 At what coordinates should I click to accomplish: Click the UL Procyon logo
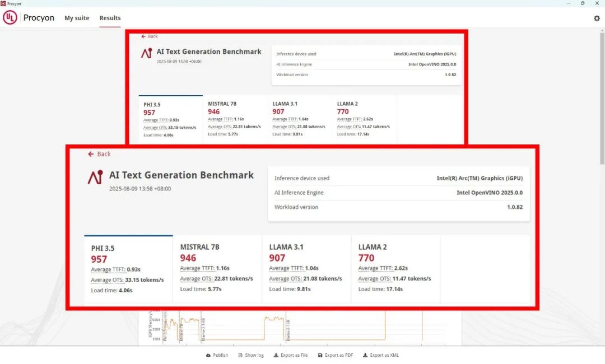click(10, 18)
